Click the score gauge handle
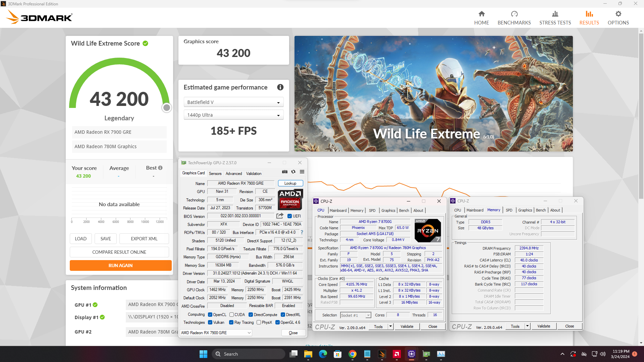The width and height of the screenshot is (644, 362). [166, 108]
